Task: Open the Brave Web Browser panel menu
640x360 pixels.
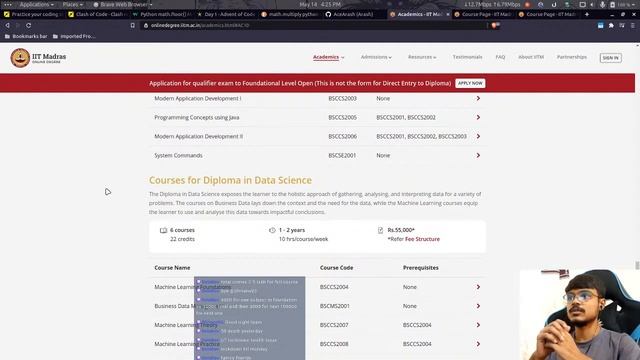Action: pos(123,4)
